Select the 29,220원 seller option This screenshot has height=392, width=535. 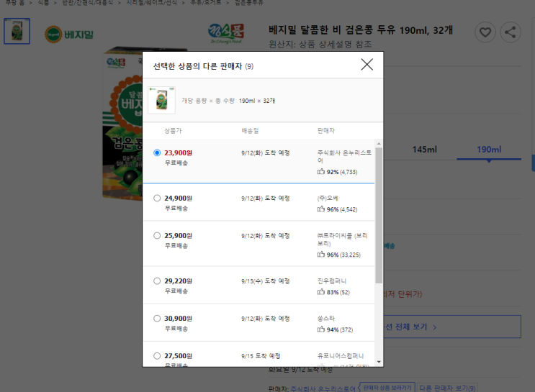(x=156, y=281)
